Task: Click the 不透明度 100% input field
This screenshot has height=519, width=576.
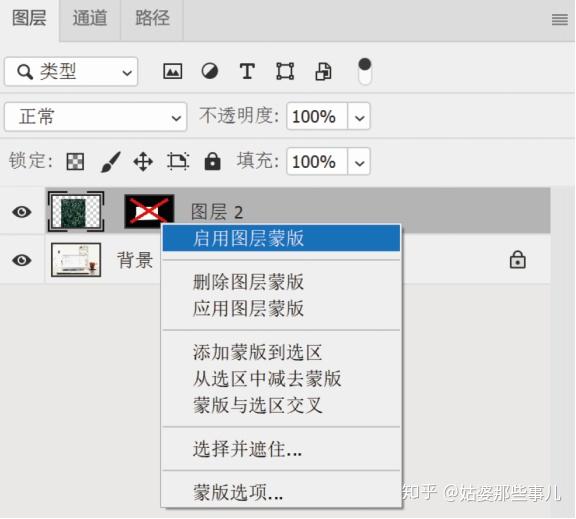Action: coord(317,117)
